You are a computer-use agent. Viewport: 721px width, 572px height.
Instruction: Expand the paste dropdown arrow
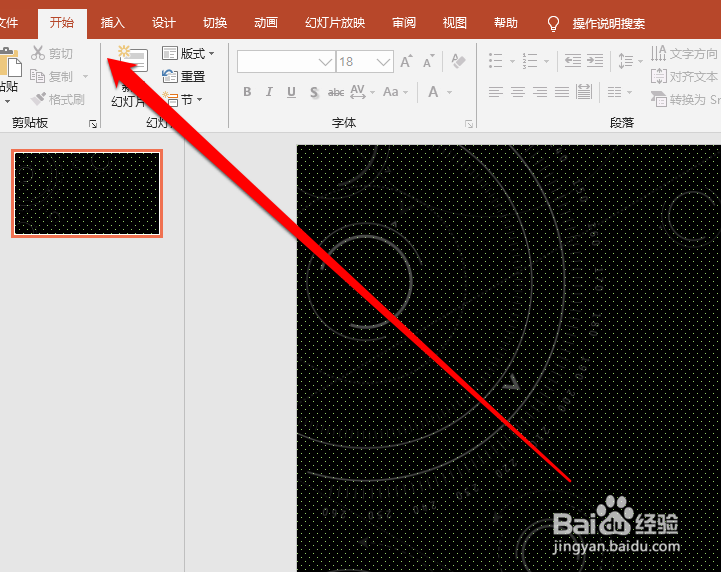click(8, 102)
